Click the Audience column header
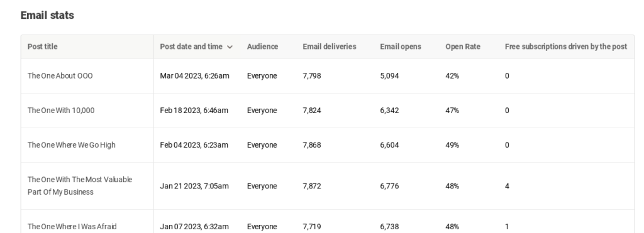This screenshot has height=233, width=644. pyautogui.click(x=262, y=46)
